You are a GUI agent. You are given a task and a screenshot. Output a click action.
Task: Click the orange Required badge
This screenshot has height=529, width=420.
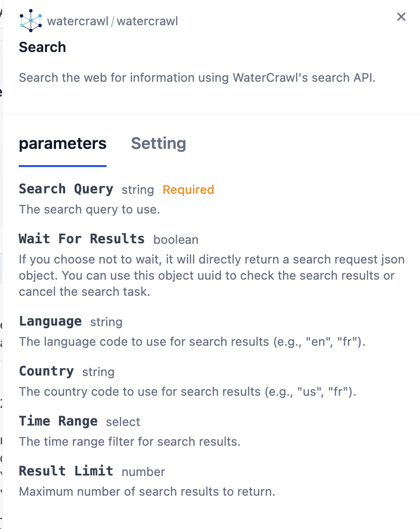(x=188, y=190)
